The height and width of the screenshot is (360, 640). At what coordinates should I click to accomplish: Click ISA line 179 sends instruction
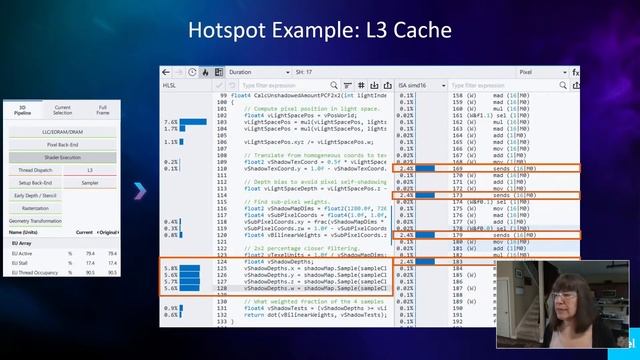[486, 235]
